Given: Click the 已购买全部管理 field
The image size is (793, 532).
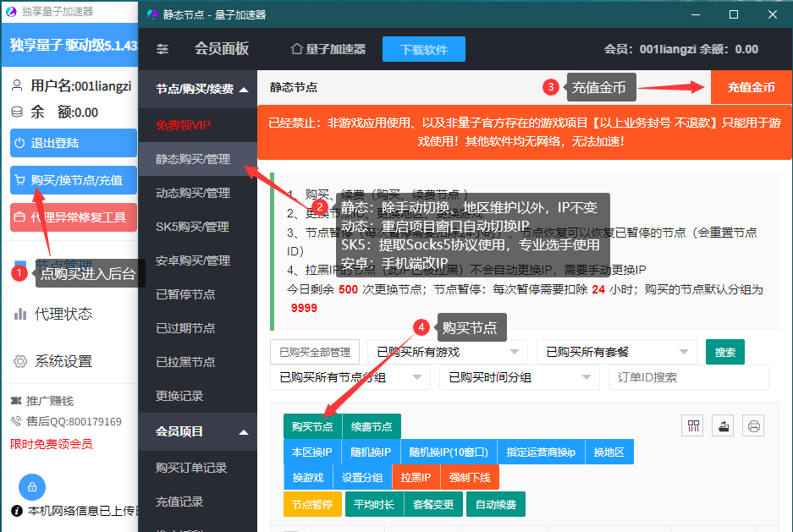Looking at the screenshot, I should click(x=315, y=352).
